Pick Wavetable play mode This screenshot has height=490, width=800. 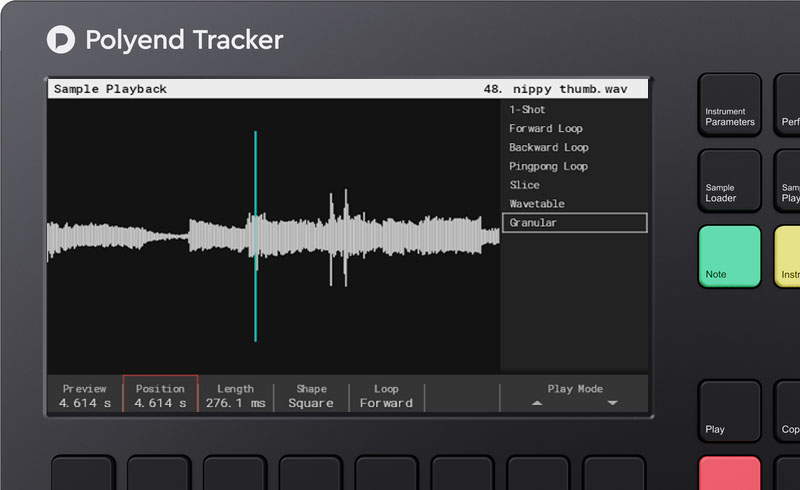537,204
